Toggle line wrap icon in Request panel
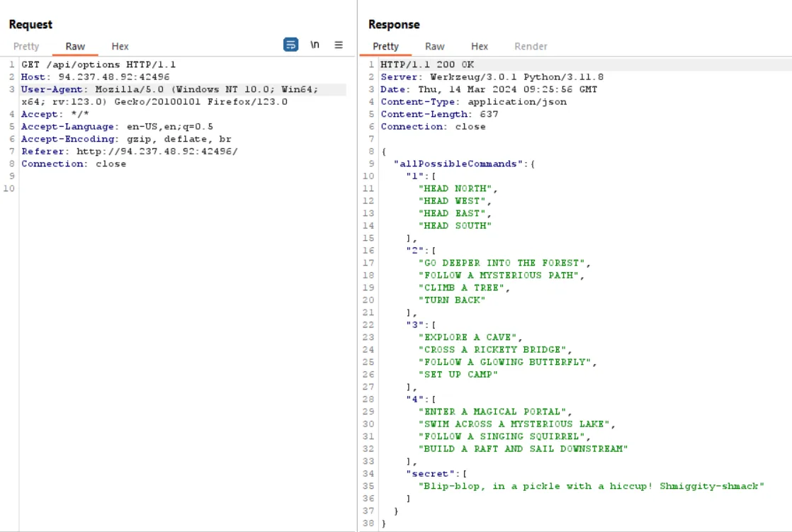 click(290, 45)
